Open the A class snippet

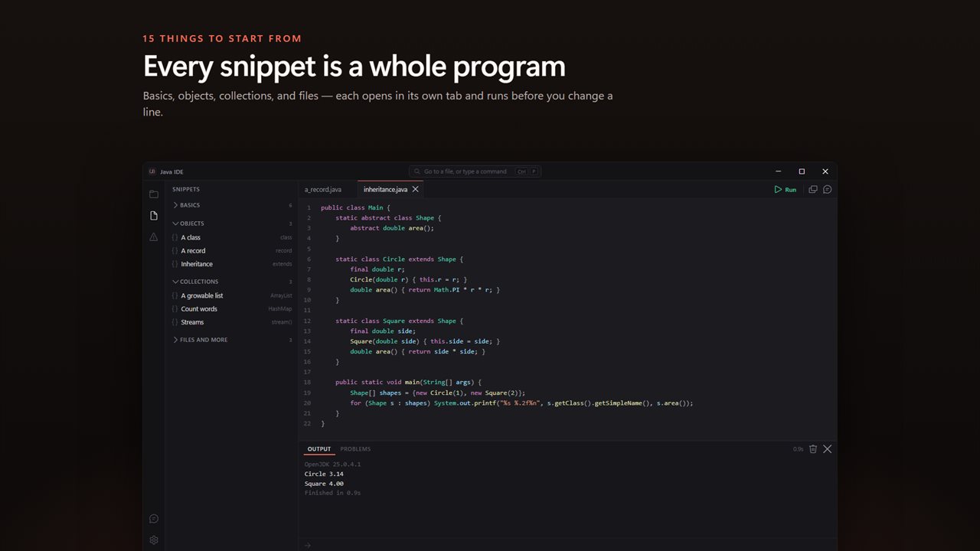tap(232, 238)
